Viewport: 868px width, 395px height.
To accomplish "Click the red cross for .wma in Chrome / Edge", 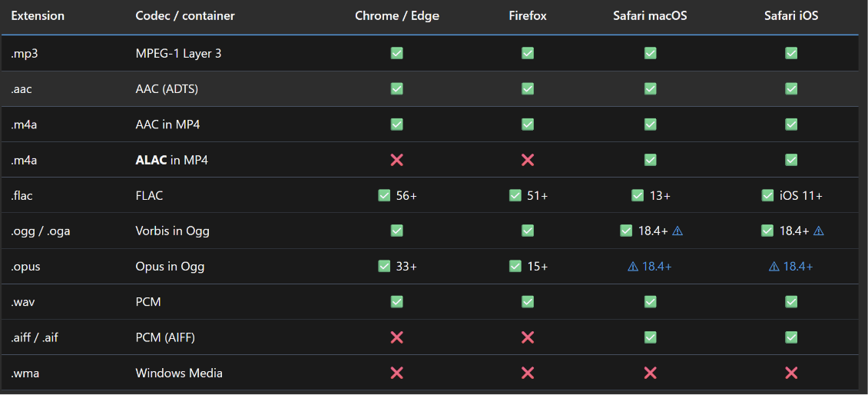I will [396, 373].
